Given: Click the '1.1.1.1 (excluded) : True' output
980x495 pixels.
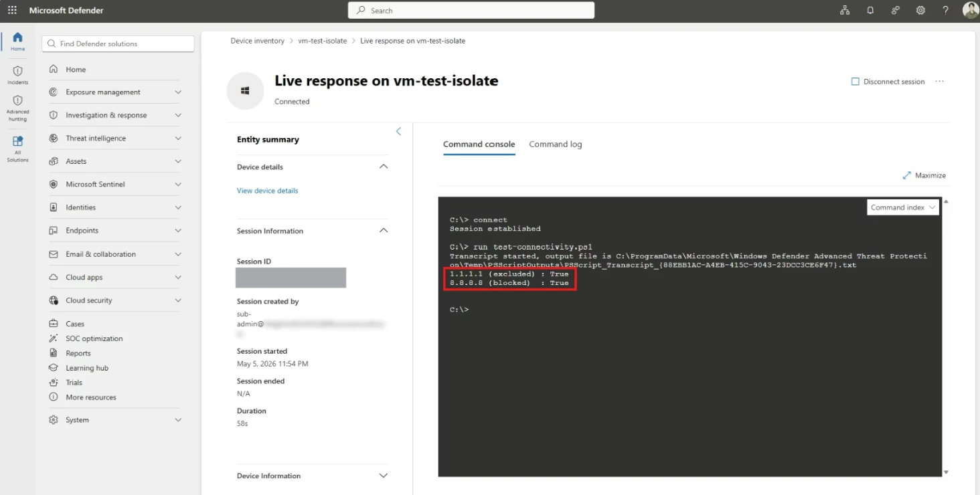Looking at the screenshot, I should click(x=509, y=274).
